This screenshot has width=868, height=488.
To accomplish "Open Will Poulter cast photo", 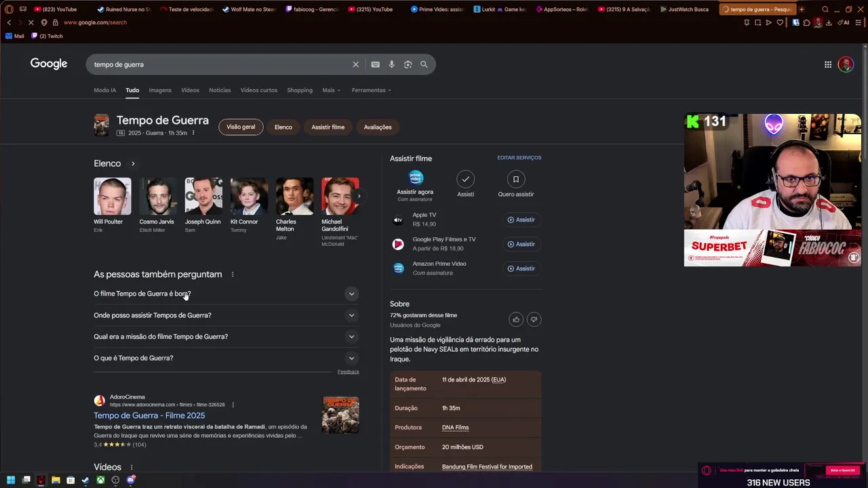I will coord(112,197).
